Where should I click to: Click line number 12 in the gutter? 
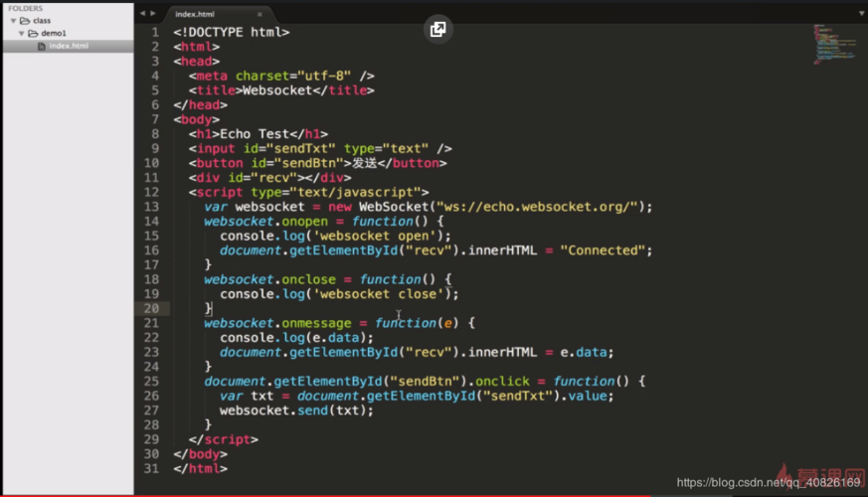pos(152,192)
